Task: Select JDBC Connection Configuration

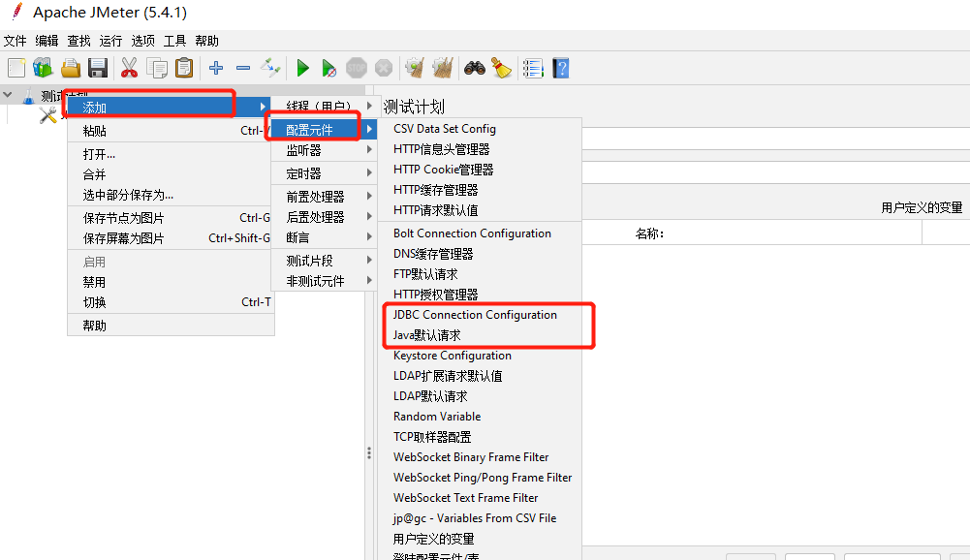Action: click(x=480, y=314)
